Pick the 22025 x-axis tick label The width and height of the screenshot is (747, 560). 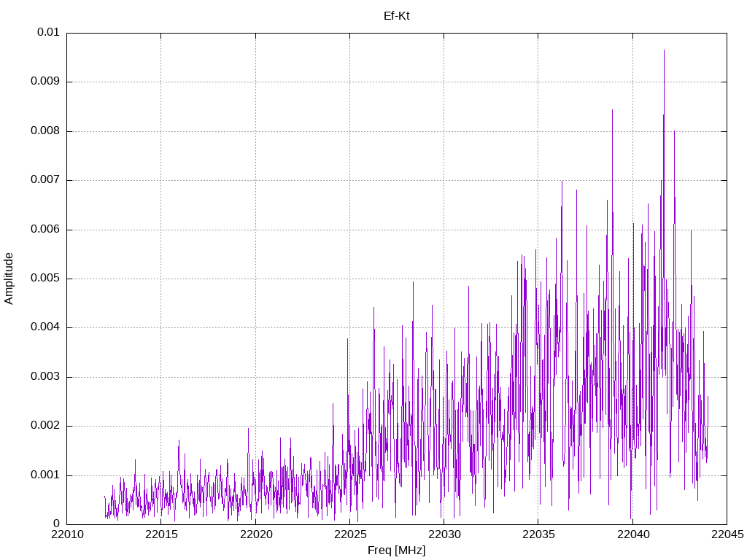point(349,535)
